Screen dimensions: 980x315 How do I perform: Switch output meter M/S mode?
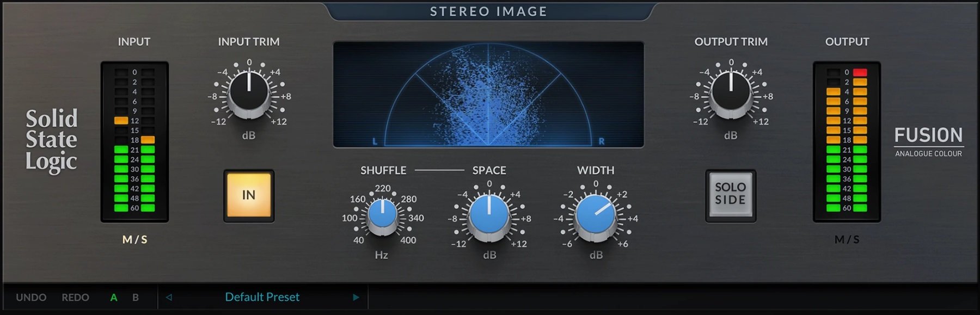click(847, 239)
